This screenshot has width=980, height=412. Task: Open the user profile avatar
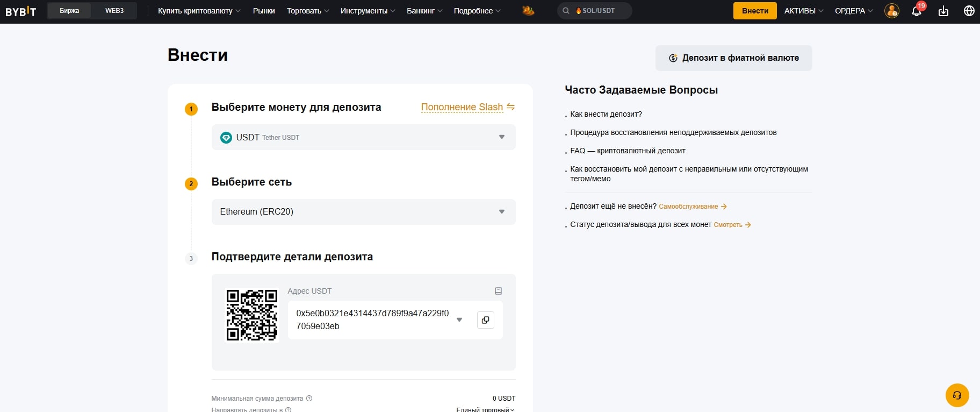[892, 11]
